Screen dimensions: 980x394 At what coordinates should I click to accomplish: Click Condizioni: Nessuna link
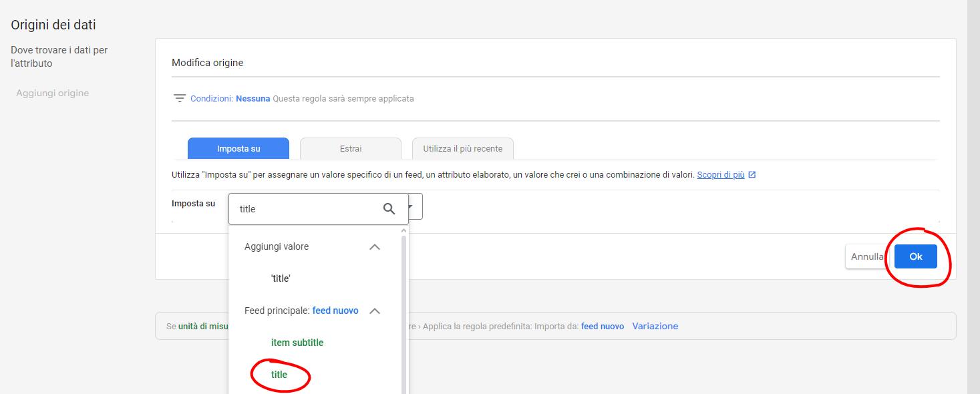(x=230, y=99)
